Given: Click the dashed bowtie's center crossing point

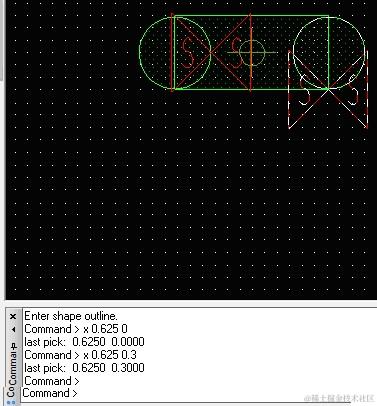Looking at the screenshot, I should 328,89.
